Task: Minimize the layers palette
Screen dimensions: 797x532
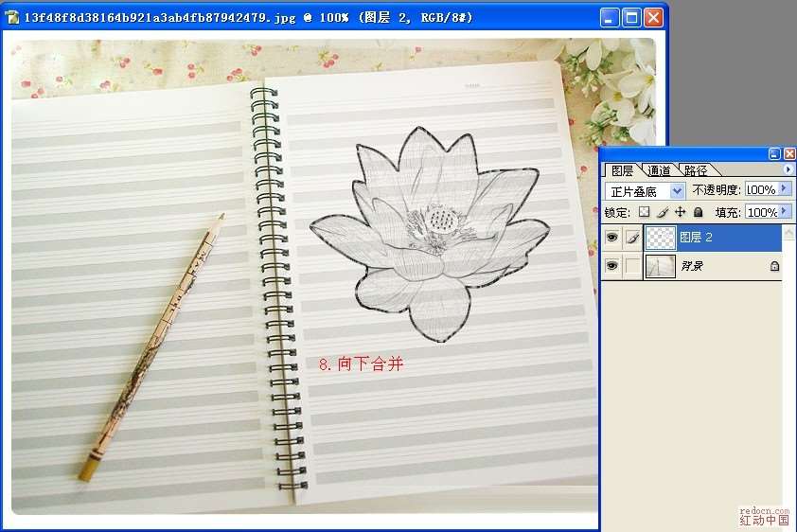Action: [774, 153]
